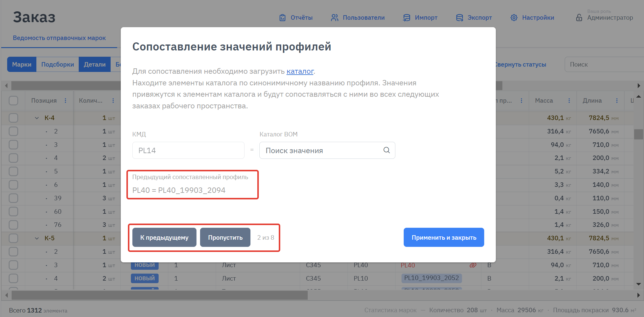The width and height of the screenshot is (644, 317).
Task: Open the каталог link
Action: (300, 71)
